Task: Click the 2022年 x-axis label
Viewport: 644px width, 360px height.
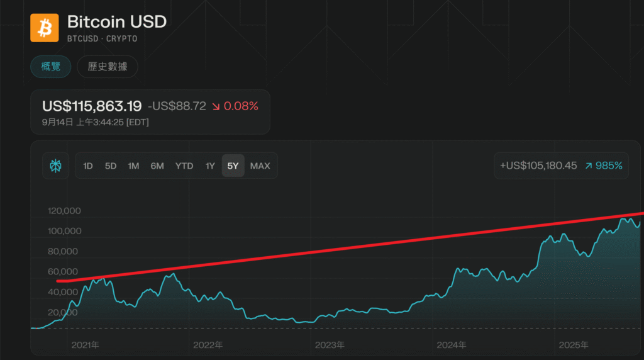Action: click(208, 345)
